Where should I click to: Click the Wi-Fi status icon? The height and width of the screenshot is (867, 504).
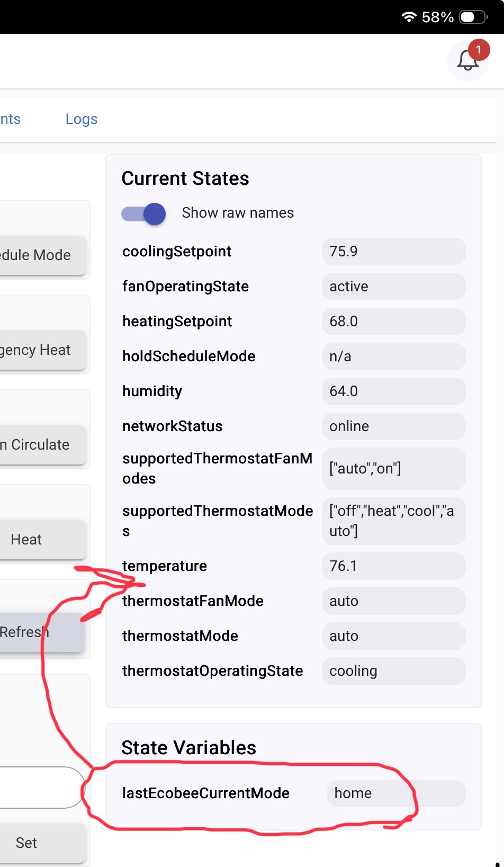tap(409, 17)
